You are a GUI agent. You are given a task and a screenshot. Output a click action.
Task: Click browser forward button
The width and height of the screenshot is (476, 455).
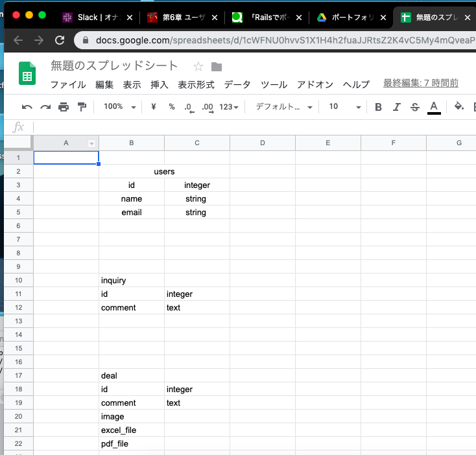tap(39, 40)
